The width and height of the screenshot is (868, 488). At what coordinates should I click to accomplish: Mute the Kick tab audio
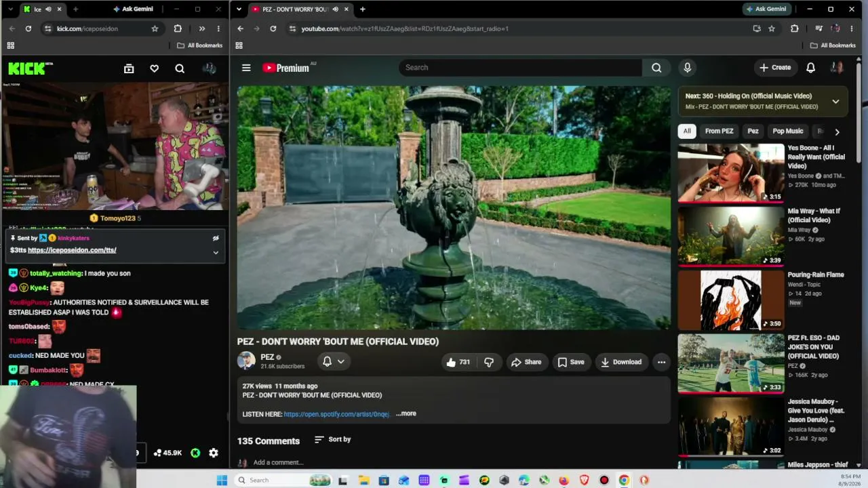pos(48,9)
